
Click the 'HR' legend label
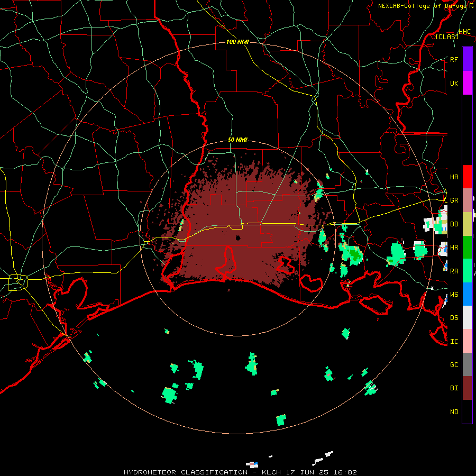[x=454, y=248]
